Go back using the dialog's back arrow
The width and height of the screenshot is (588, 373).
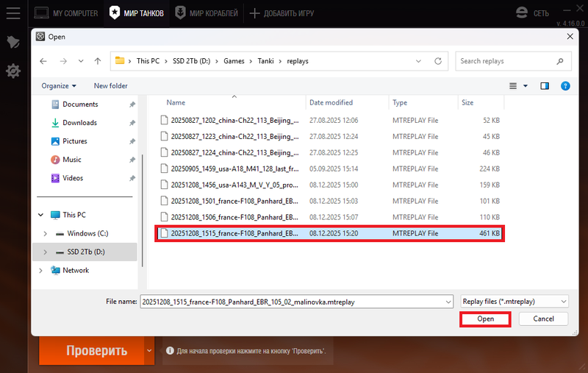pyautogui.click(x=43, y=61)
